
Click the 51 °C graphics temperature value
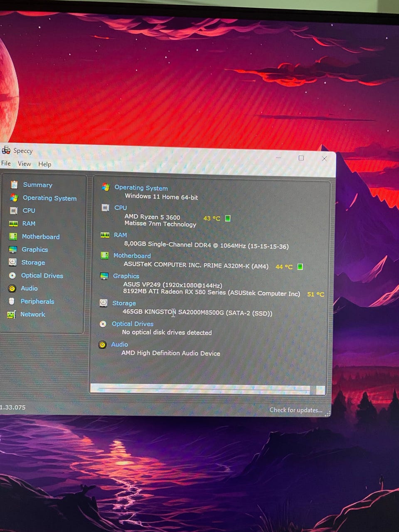[x=315, y=294]
